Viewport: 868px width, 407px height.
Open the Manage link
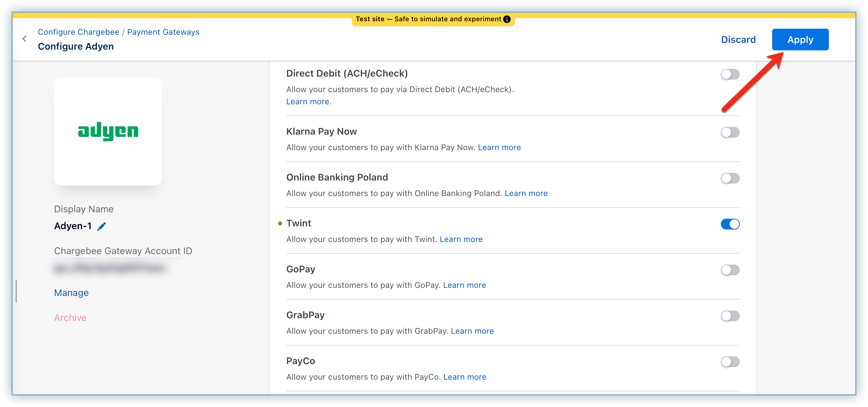pos(71,293)
